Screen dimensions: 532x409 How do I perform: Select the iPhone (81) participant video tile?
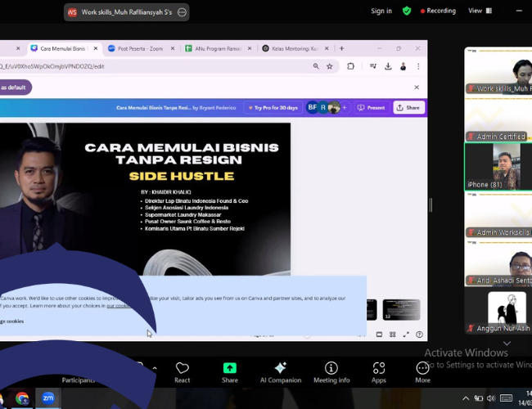tap(498, 167)
